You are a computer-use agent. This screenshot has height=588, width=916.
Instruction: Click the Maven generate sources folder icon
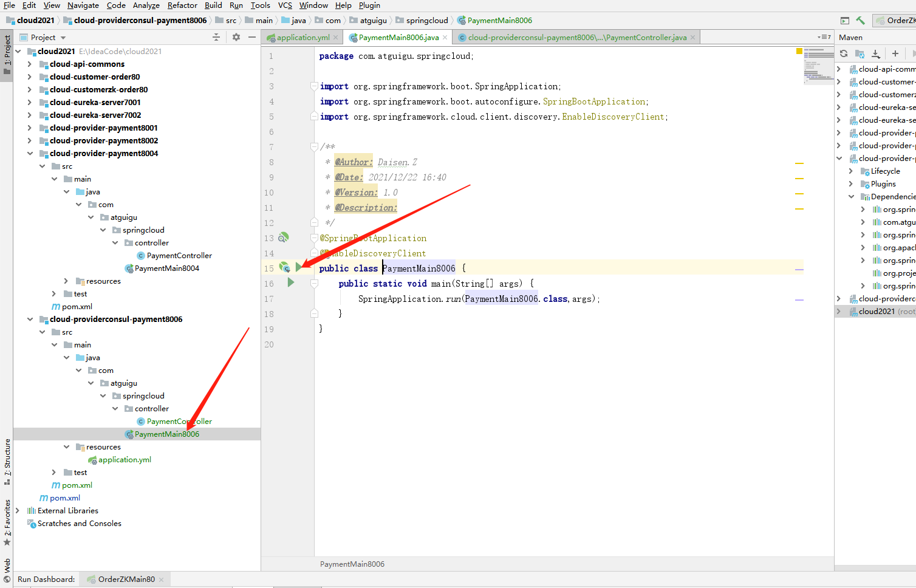860,53
